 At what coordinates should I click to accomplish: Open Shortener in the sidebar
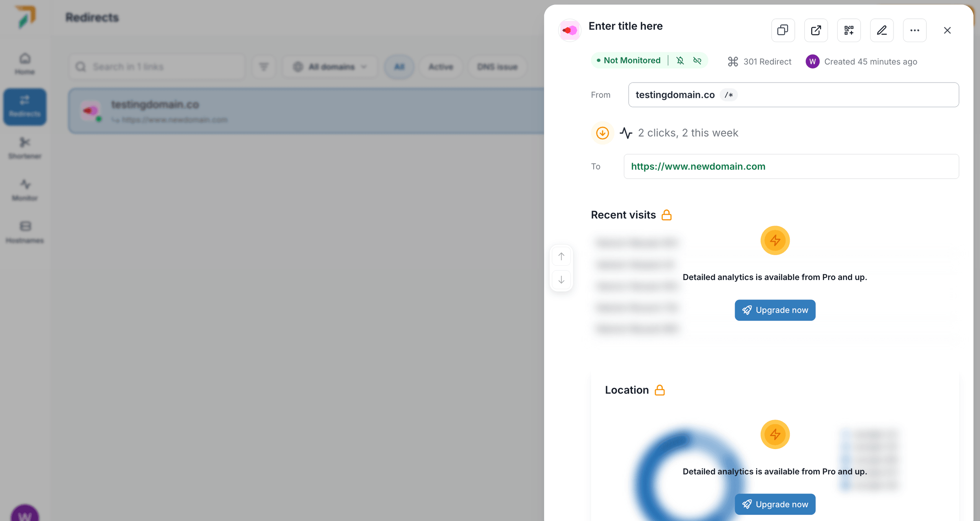tap(25, 148)
